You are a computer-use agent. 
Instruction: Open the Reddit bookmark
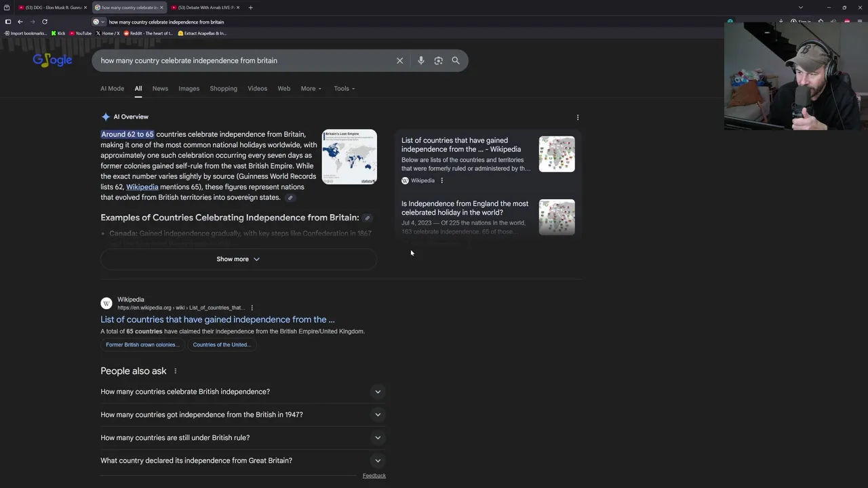[x=148, y=33]
